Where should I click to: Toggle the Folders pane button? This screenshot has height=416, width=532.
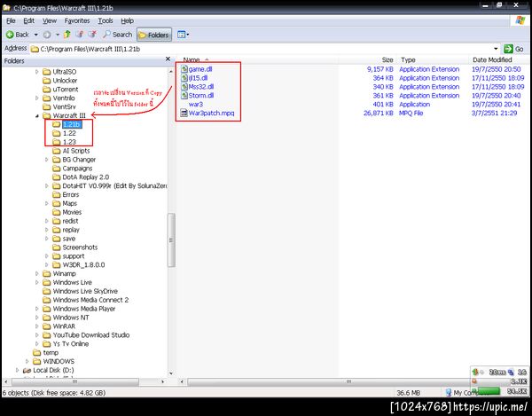(154, 35)
